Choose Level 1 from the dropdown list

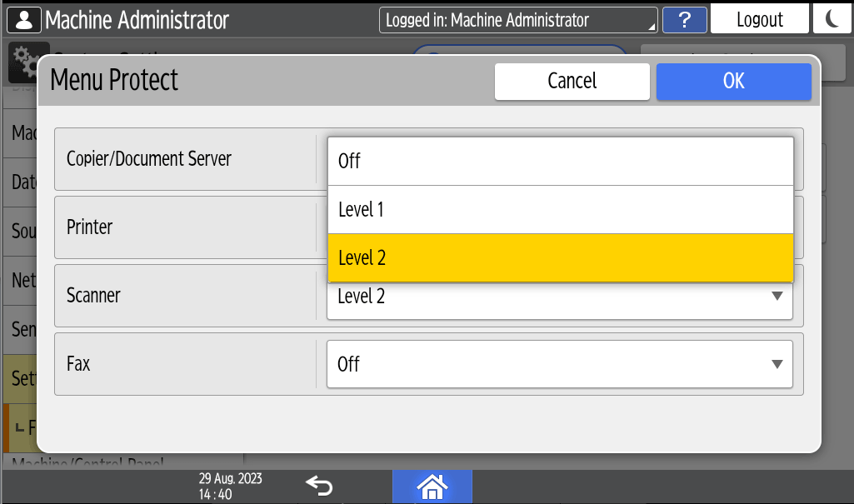tap(559, 210)
